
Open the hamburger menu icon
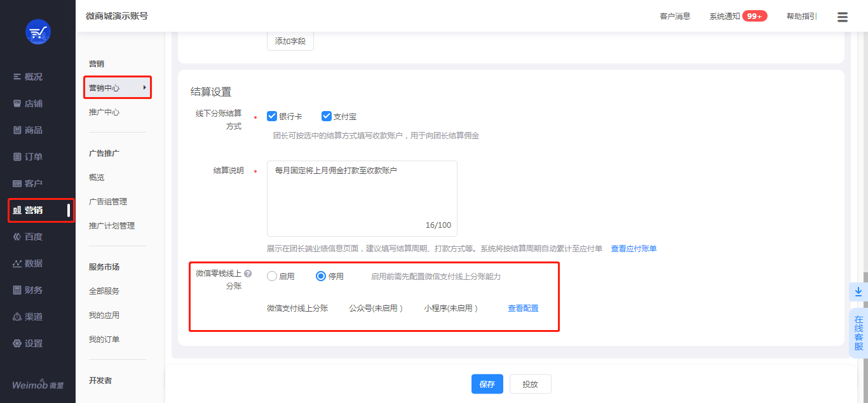pyautogui.click(x=843, y=17)
